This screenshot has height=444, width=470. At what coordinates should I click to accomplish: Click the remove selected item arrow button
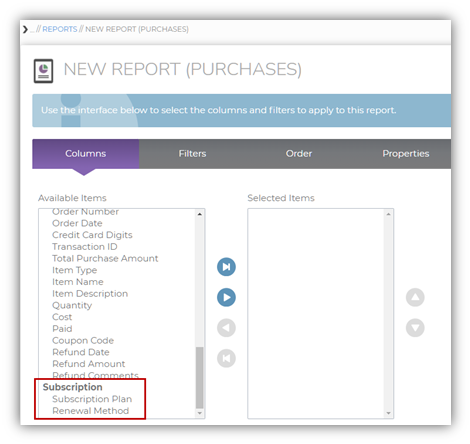pos(226,328)
